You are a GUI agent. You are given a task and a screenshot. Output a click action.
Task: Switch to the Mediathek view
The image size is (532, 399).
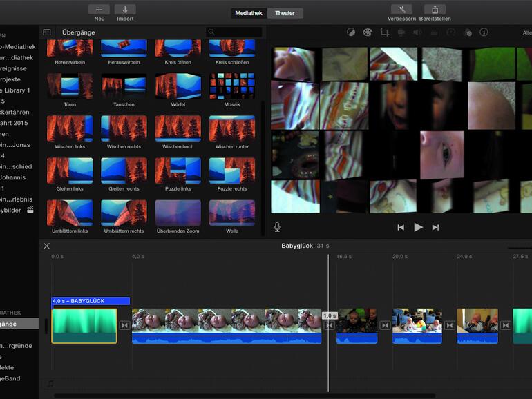(x=249, y=13)
